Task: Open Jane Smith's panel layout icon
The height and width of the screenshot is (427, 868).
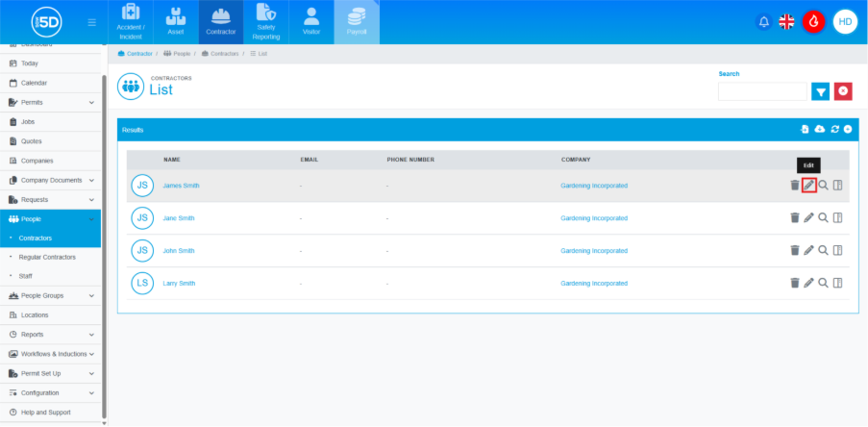Action: pyautogui.click(x=837, y=217)
